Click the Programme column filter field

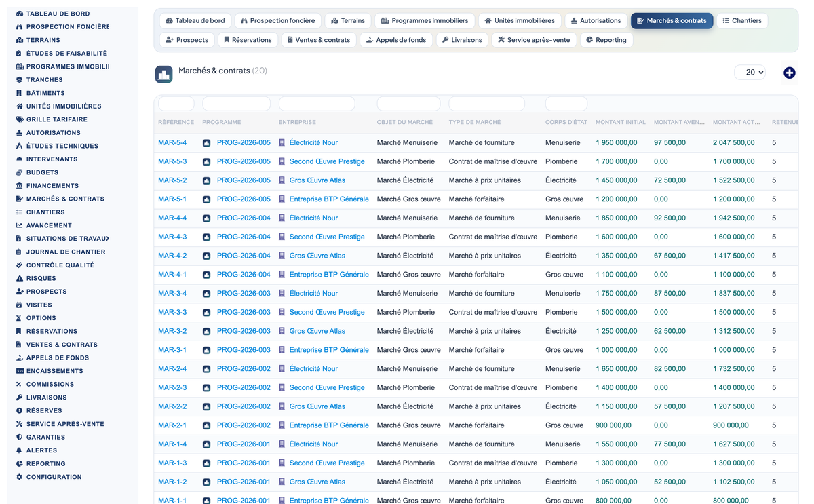coord(236,104)
